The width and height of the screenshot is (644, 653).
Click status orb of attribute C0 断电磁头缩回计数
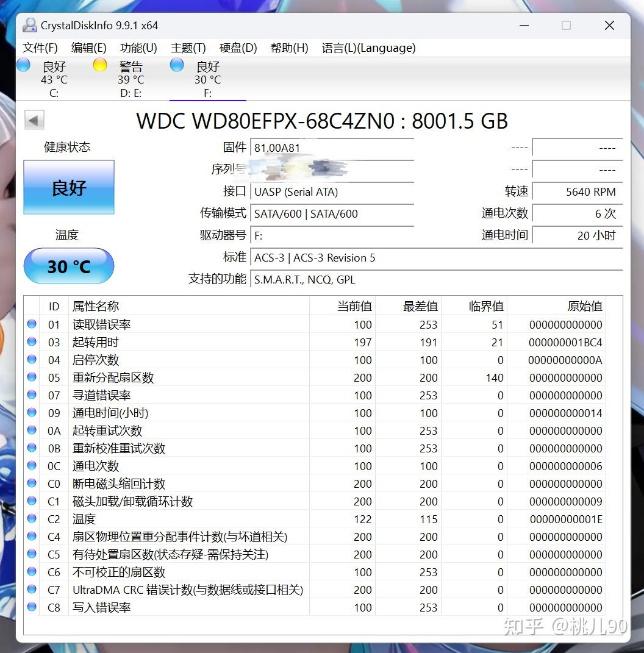(32, 483)
